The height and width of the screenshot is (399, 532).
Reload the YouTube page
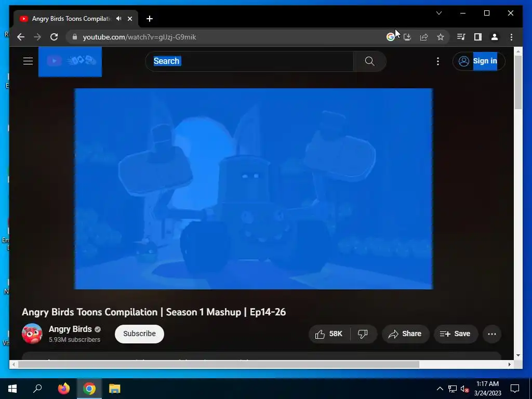(x=54, y=37)
